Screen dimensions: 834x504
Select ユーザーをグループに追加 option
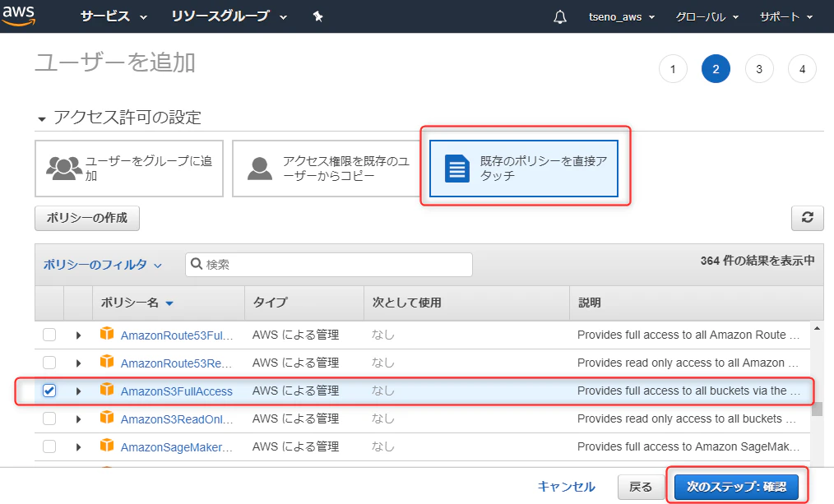pyautogui.click(x=128, y=168)
